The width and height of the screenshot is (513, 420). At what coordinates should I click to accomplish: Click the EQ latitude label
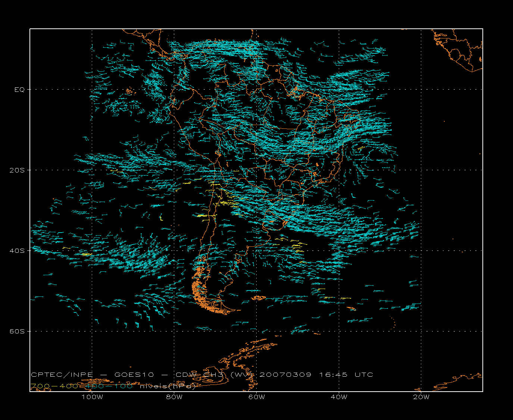pos(19,90)
